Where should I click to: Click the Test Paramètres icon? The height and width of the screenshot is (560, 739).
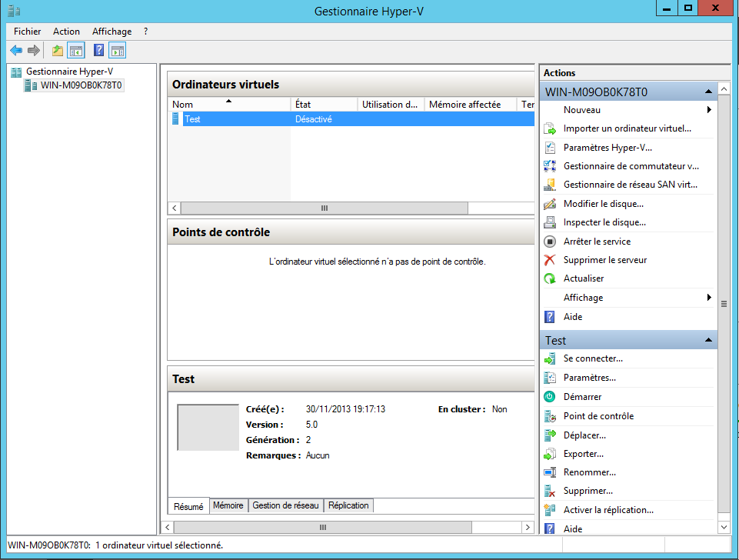pyautogui.click(x=550, y=378)
